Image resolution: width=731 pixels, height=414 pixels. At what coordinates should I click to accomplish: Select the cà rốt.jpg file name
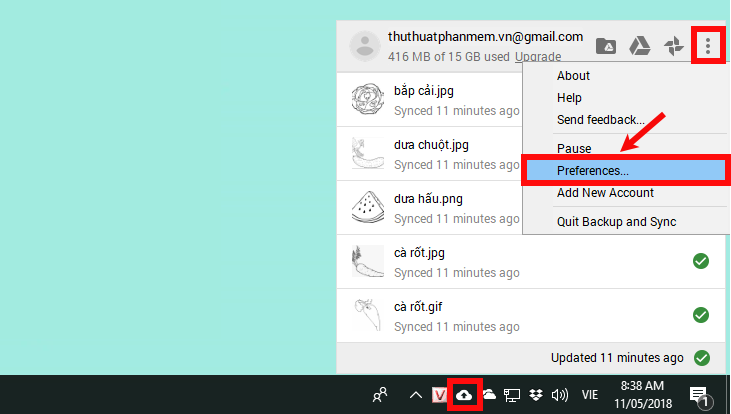pos(419,253)
